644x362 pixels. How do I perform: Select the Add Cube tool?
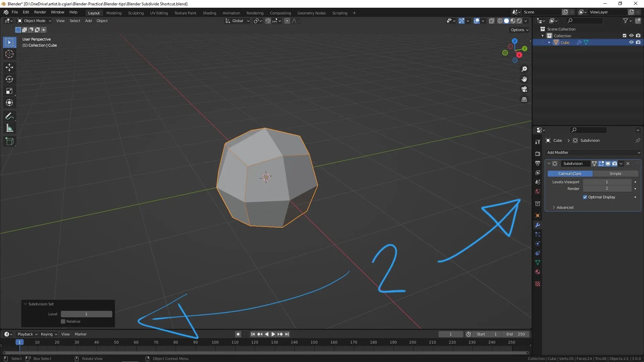[9, 141]
